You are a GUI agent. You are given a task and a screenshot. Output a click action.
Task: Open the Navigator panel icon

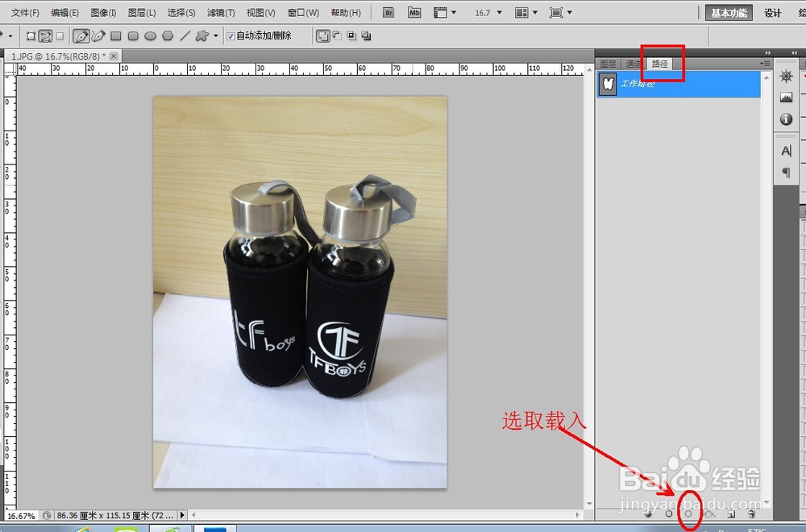click(x=786, y=77)
